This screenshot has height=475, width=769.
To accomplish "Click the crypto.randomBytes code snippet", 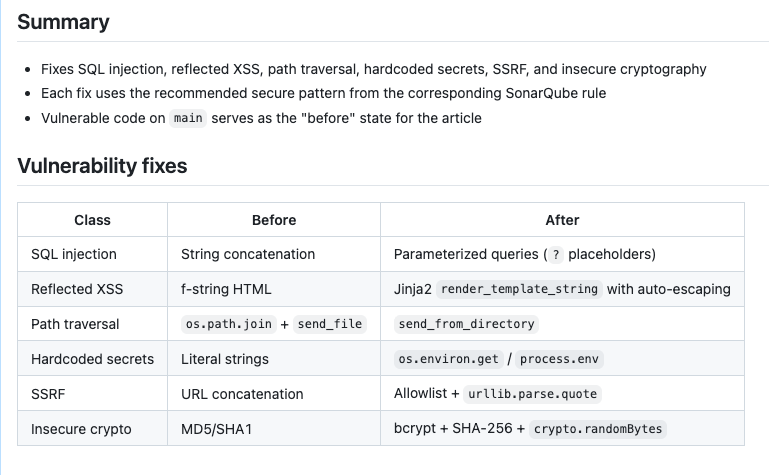I will [597, 429].
